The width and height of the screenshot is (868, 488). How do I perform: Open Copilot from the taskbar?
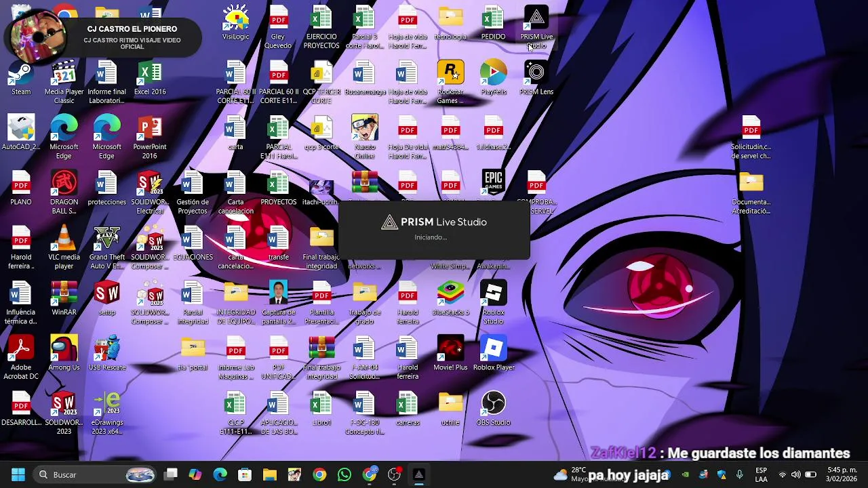[x=195, y=474]
